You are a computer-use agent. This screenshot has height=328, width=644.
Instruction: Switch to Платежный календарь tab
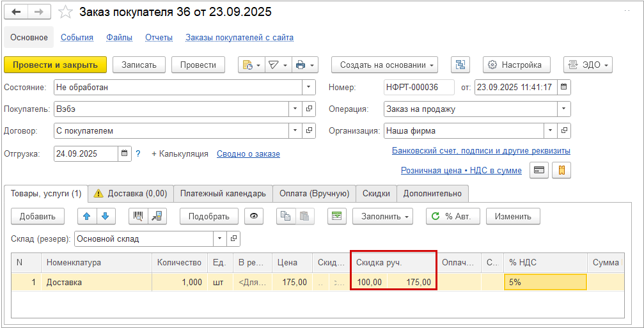pyautogui.click(x=223, y=193)
